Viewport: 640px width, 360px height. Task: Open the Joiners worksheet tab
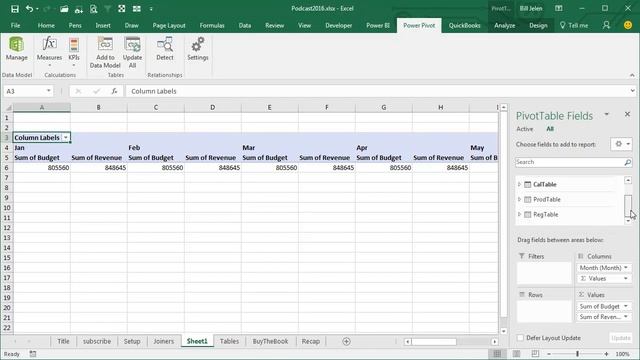pos(163,341)
